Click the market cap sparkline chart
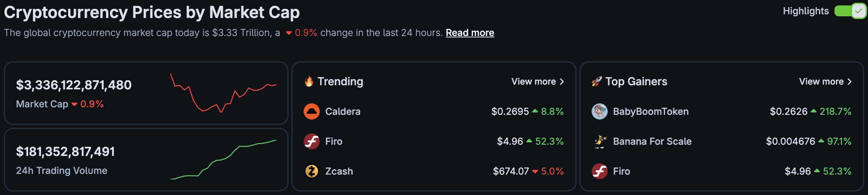 tap(223, 93)
